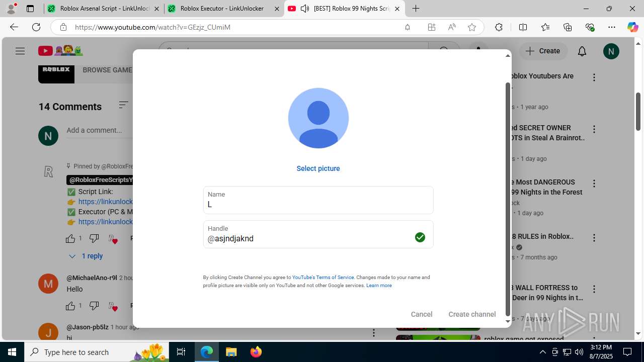The width and height of the screenshot is (644, 362).
Task: Add this page to favorites star
Action: [x=472, y=27]
